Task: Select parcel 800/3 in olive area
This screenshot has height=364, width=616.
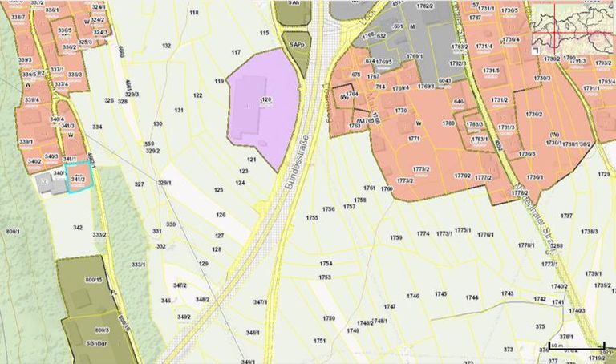Action: [x=102, y=330]
